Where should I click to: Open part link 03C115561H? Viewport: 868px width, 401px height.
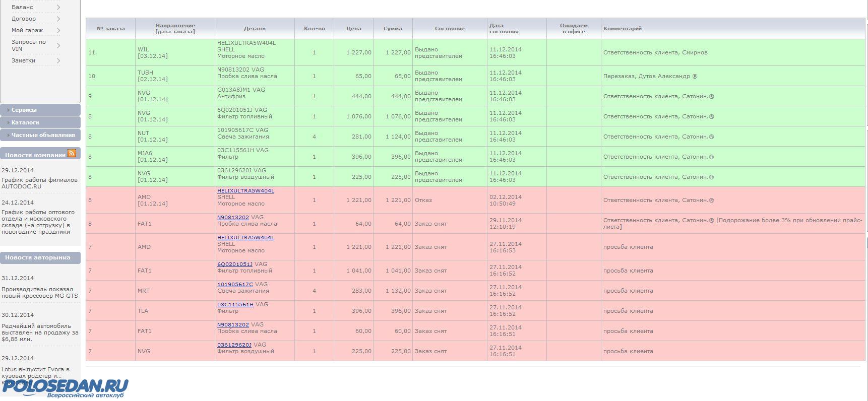click(235, 304)
